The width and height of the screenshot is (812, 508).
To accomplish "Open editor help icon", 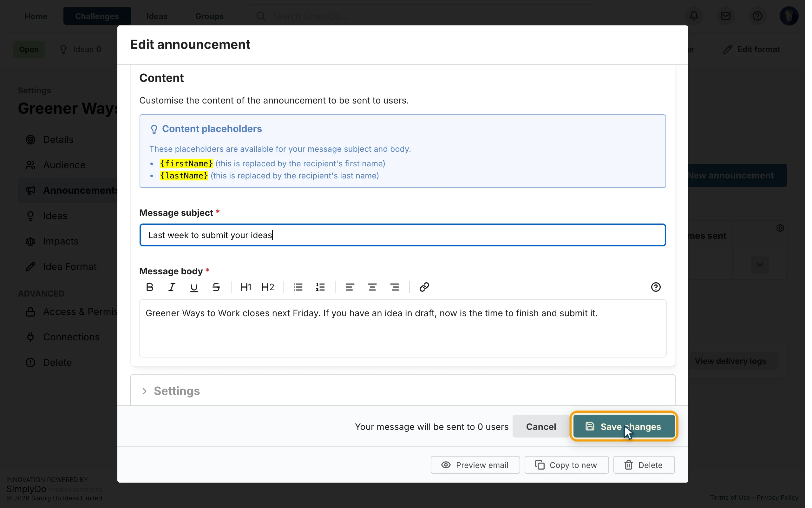I will (x=656, y=287).
